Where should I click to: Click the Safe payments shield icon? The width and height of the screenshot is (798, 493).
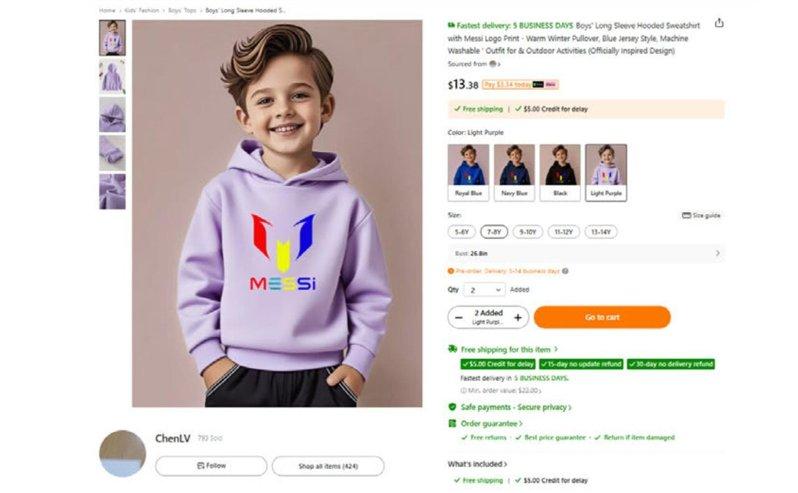[452, 407]
